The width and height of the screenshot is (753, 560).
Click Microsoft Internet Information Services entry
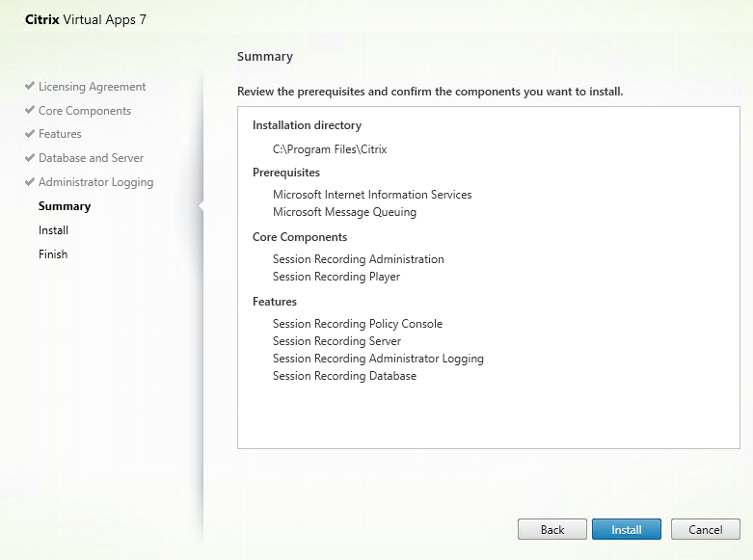[372, 195]
